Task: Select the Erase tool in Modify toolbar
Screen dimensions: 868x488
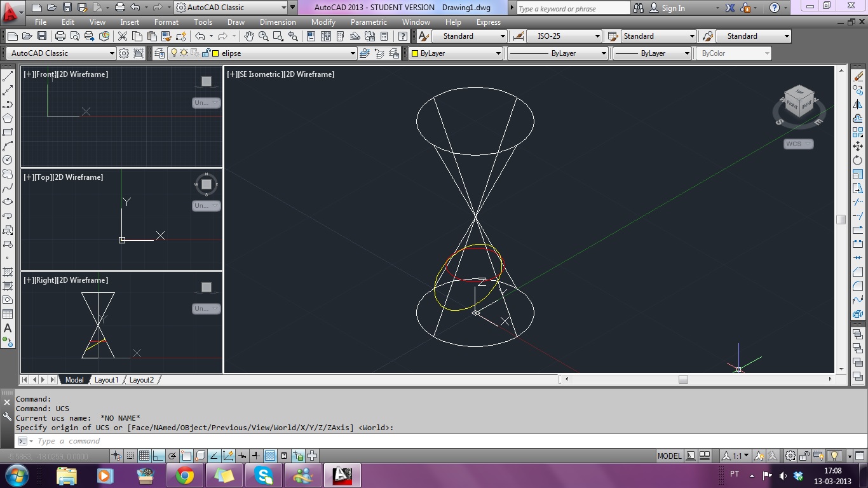Action: [858, 76]
